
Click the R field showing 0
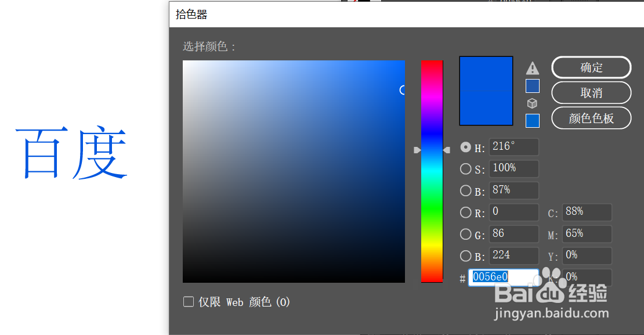pos(514,212)
